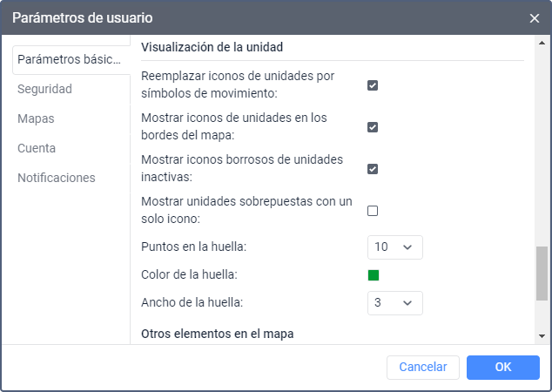
Task: Enable showing overlapping units with one icon
Action: [x=373, y=211]
